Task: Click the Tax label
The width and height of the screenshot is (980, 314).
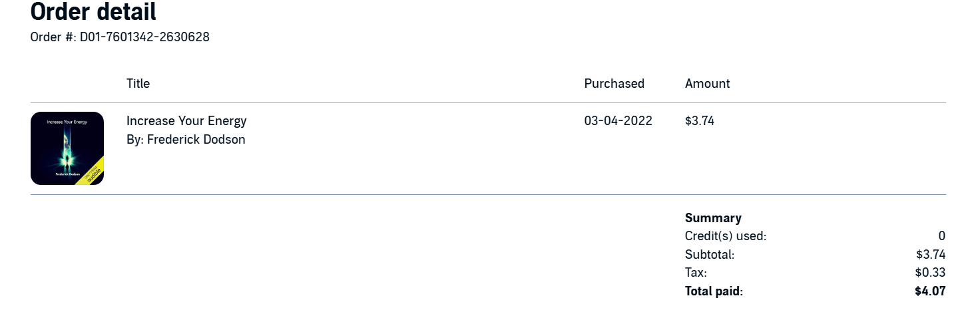Action: tap(696, 273)
